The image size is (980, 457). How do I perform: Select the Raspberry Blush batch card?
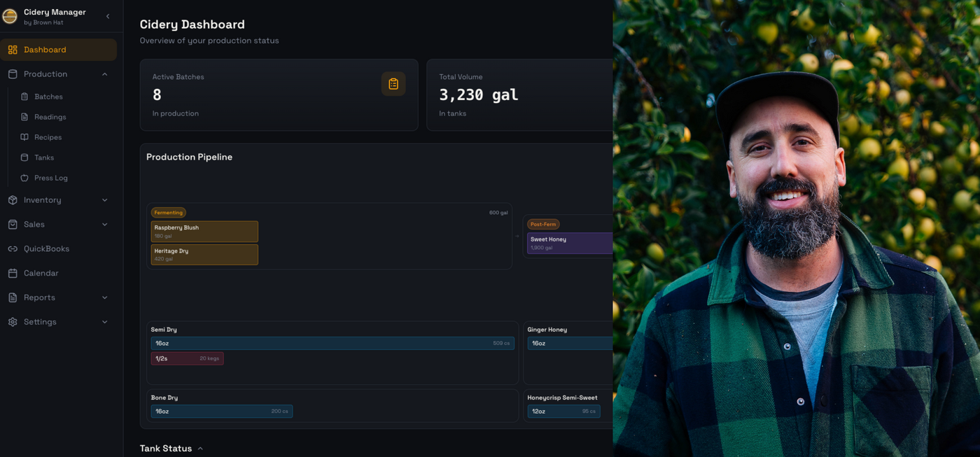click(x=204, y=232)
